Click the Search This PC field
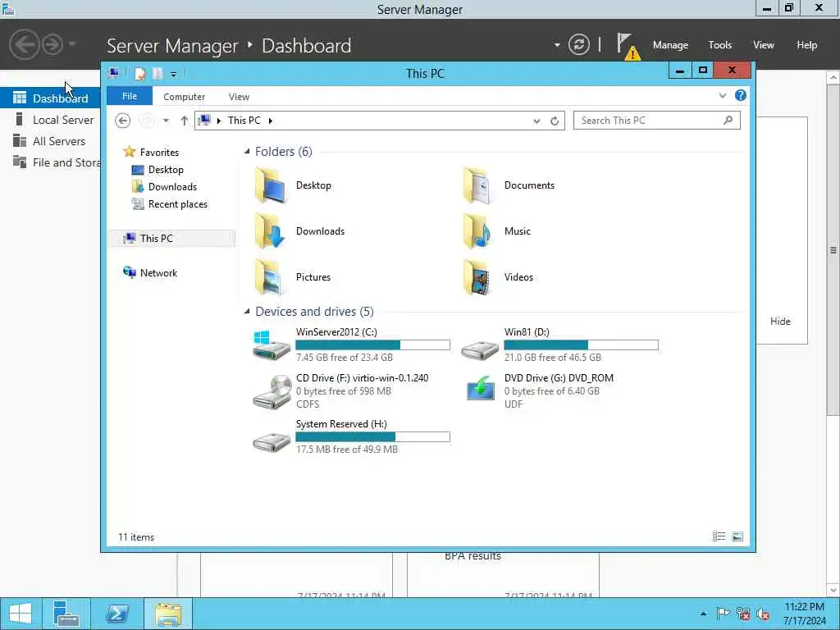Screen dimensions: 840x630 (657, 121)
